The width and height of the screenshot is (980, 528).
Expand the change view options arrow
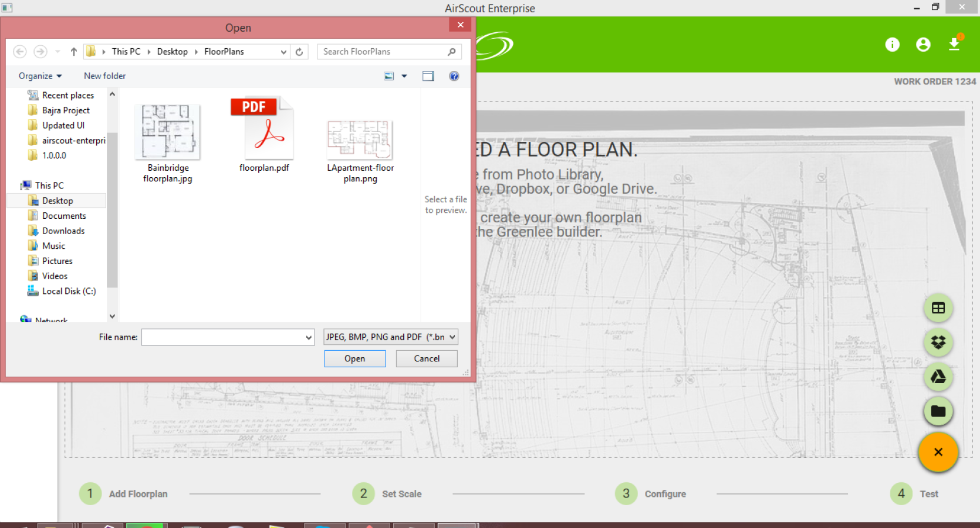pos(404,76)
